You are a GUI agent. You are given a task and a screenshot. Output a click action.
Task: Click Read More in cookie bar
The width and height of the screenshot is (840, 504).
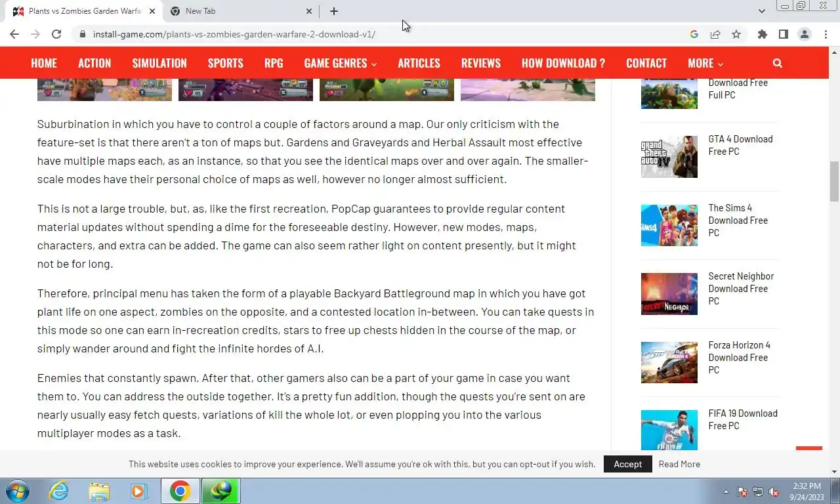[679, 464]
